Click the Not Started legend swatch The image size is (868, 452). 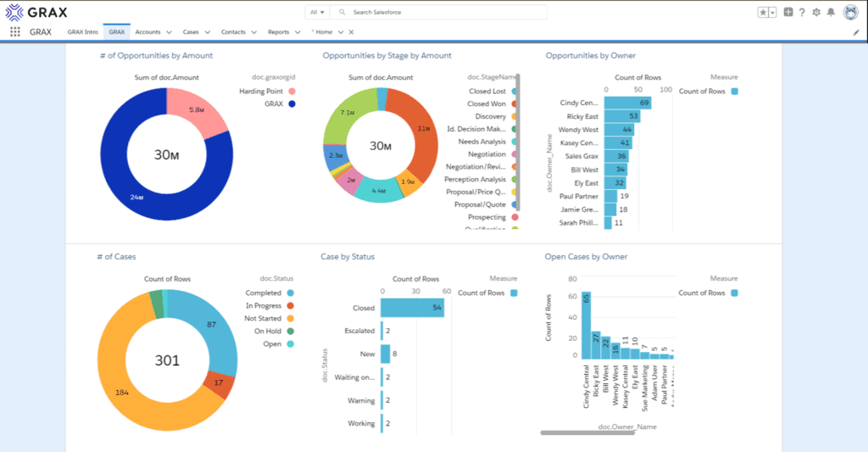(291, 319)
